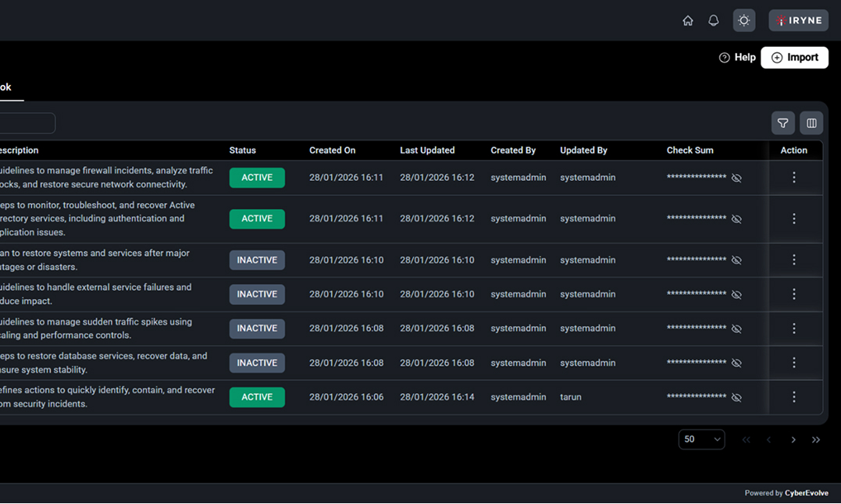Open the home page icon
The height and width of the screenshot is (504, 841).
687,21
